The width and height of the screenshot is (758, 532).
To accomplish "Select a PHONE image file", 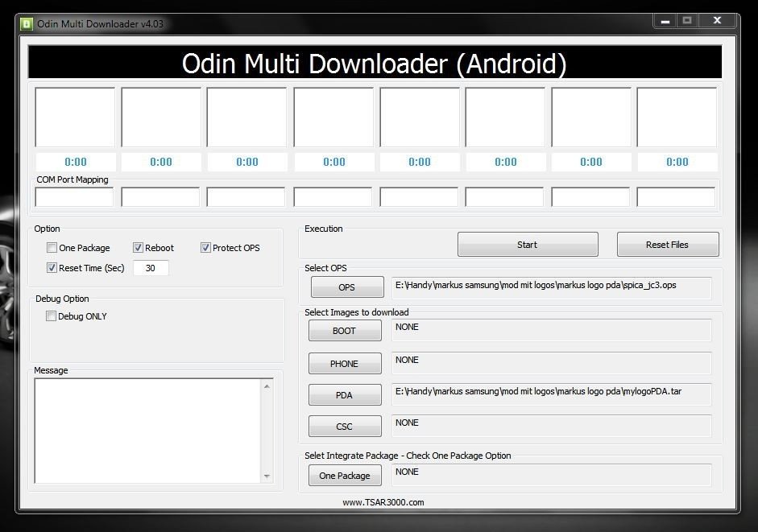I will pyautogui.click(x=345, y=363).
